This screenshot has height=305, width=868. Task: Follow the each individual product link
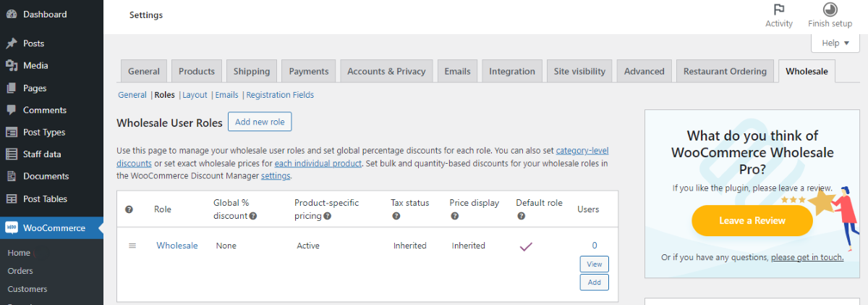click(x=318, y=163)
